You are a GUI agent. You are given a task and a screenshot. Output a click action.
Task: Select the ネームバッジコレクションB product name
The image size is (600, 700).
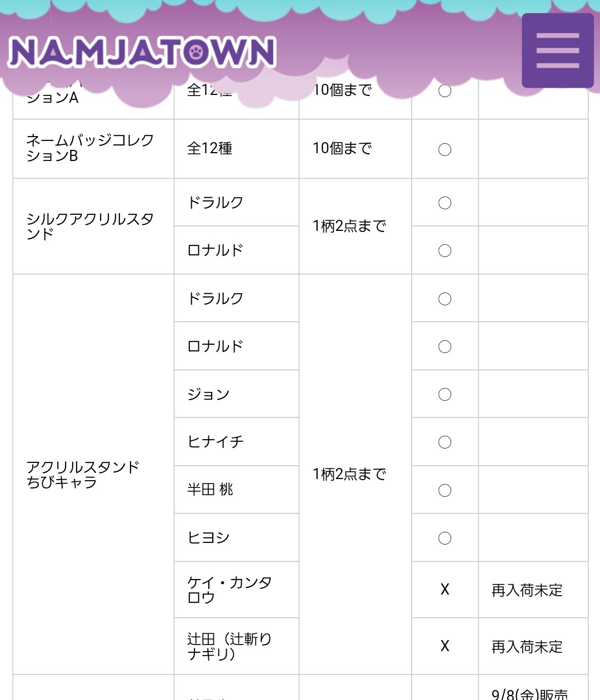click(90, 148)
